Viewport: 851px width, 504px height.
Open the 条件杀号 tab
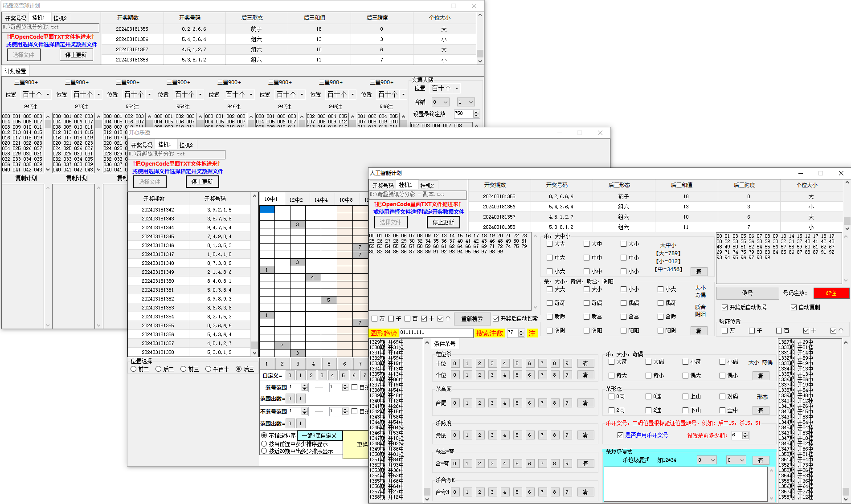tap(444, 344)
